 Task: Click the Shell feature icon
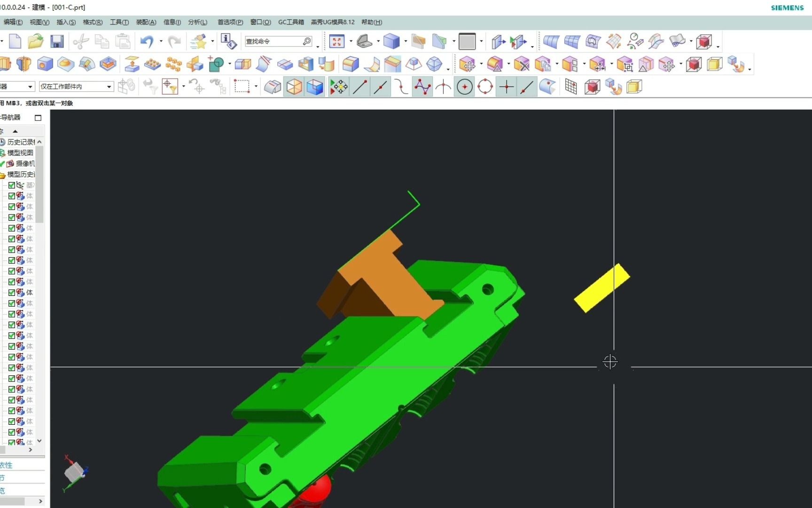[x=305, y=64]
